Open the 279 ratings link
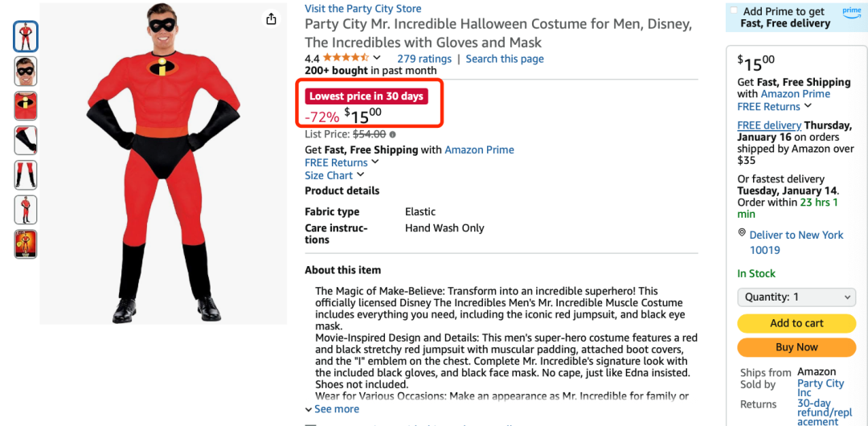Image resolution: width=868 pixels, height=426 pixels. [x=424, y=59]
